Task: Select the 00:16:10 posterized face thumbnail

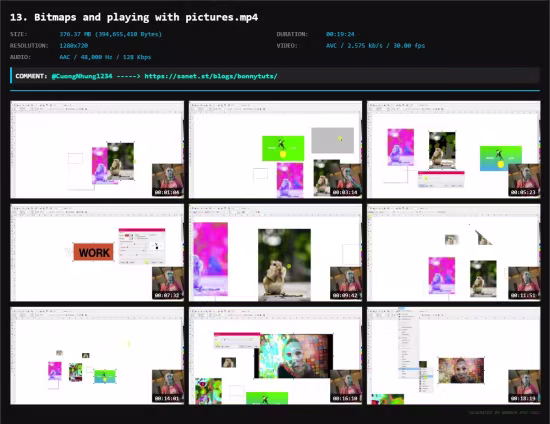Action: tap(275, 356)
